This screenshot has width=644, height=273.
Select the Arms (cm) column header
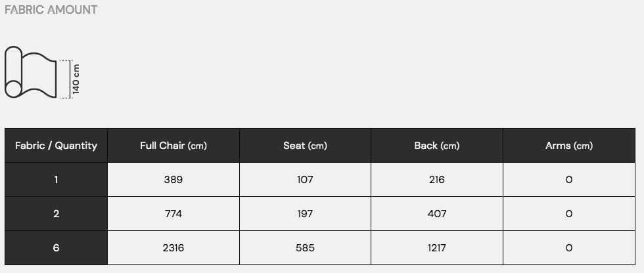pos(568,146)
